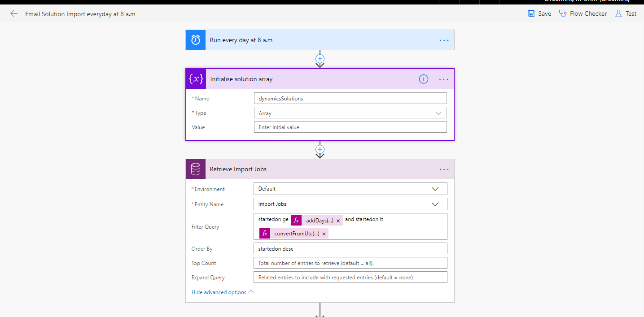Show info for Initialise solution array

[423, 79]
